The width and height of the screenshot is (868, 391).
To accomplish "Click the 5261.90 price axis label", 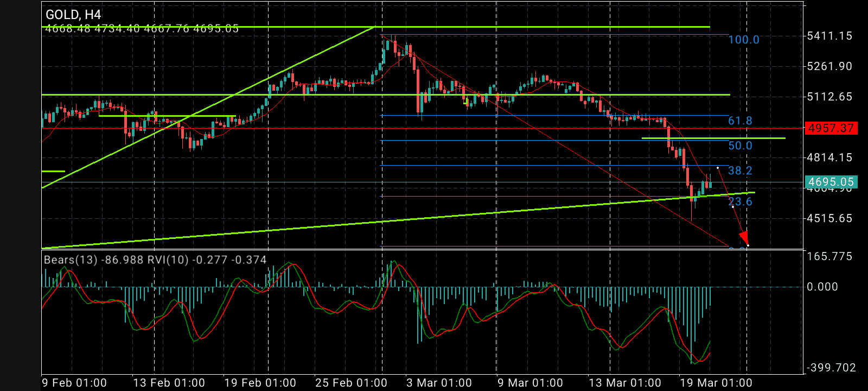I will coord(829,66).
